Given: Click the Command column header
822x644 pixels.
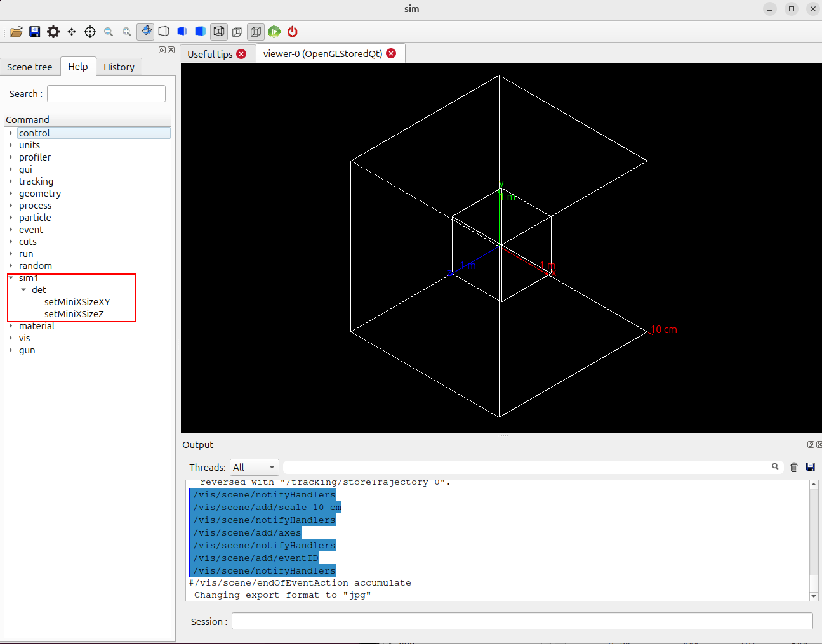Looking at the screenshot, I should coord(88,120).
